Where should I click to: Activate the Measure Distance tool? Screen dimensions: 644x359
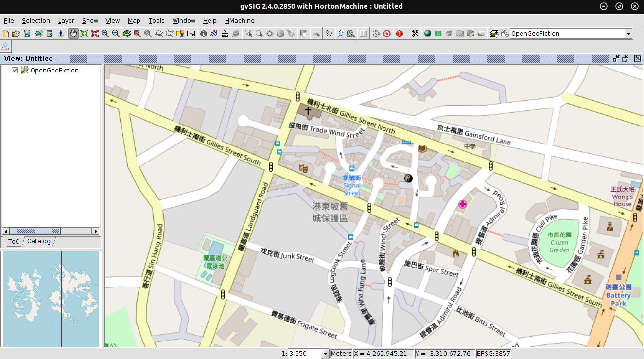tap(225, 34)
